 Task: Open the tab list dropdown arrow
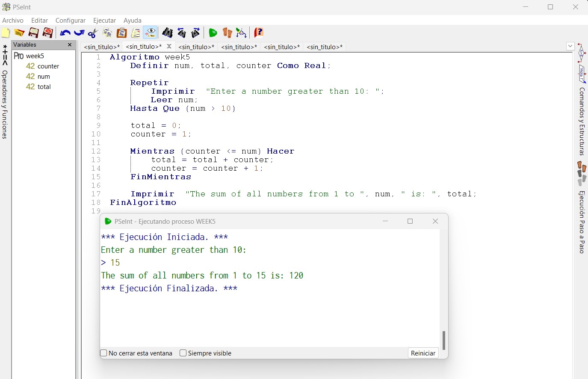pyautogui.click(x=570, y=46)
